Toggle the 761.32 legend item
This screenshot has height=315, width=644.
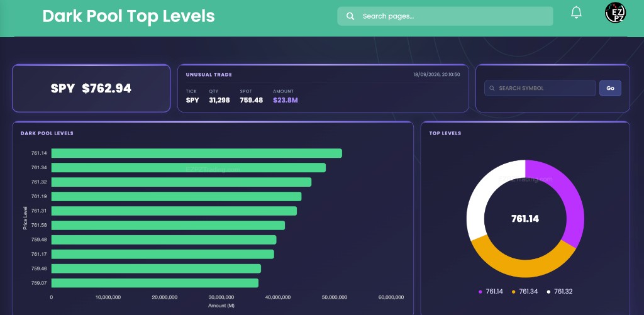pyautogui.click(x=559, y=292)
